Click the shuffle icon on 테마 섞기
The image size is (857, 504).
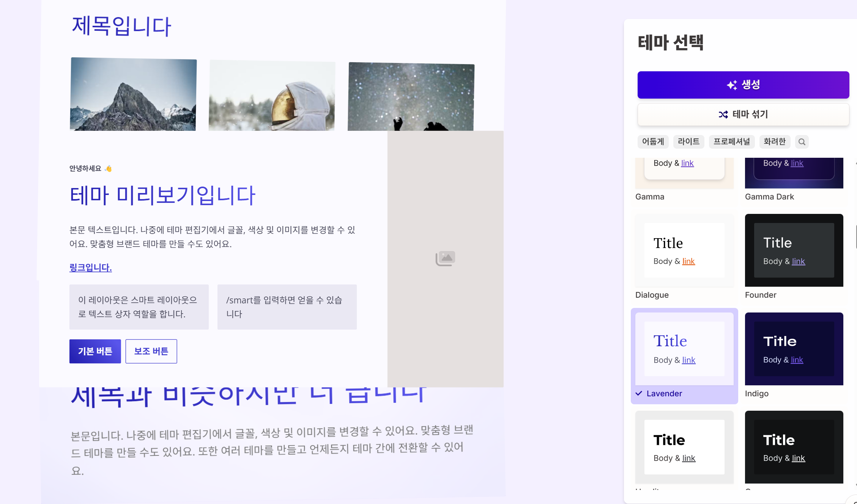point(723,115)
